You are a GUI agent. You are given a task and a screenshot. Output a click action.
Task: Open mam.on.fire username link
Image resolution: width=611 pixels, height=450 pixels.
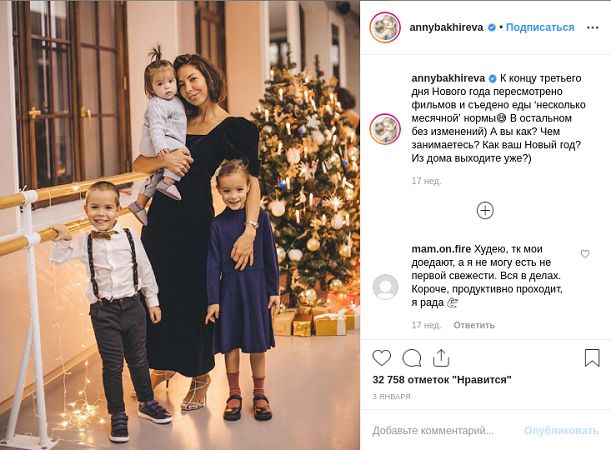click(x=441, y=249)
